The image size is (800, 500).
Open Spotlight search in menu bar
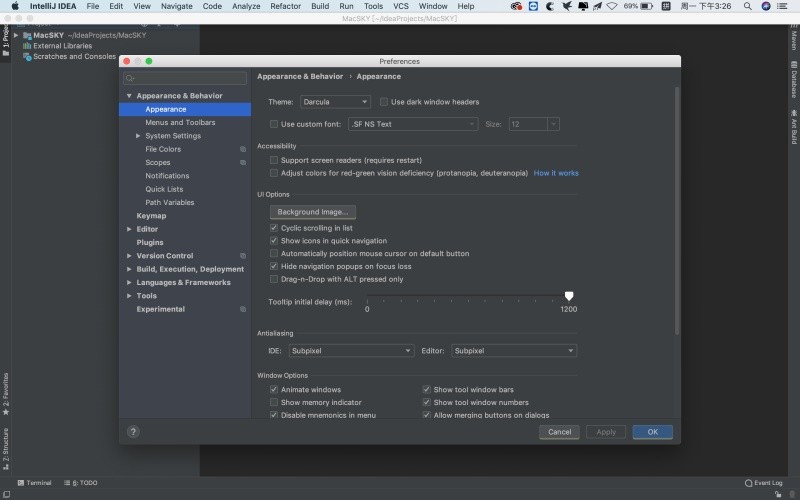tap(747, 6)
